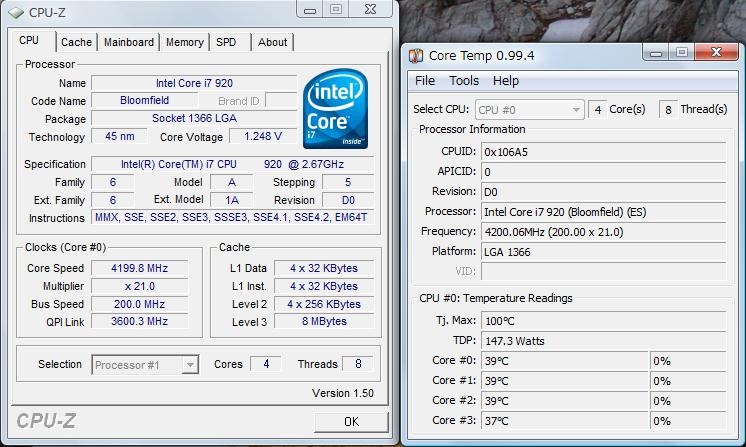Expand the Select CPU #0 dropdown

click(576, 110)
